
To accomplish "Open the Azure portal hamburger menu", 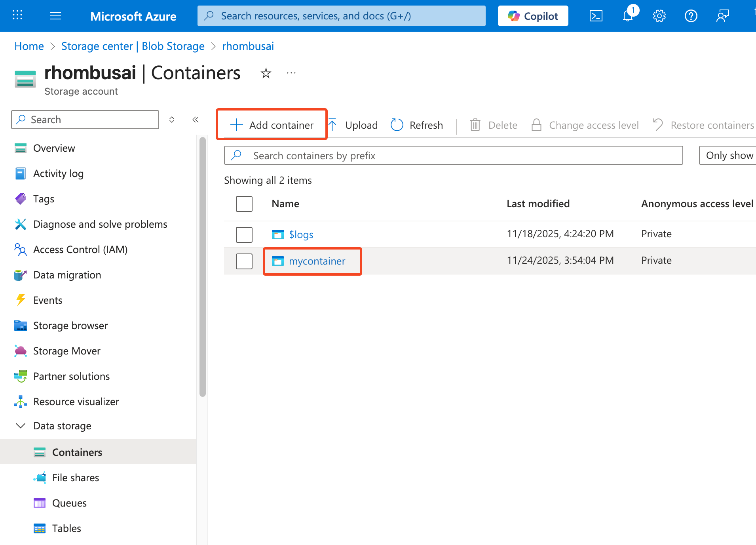I will coord(55,16).
